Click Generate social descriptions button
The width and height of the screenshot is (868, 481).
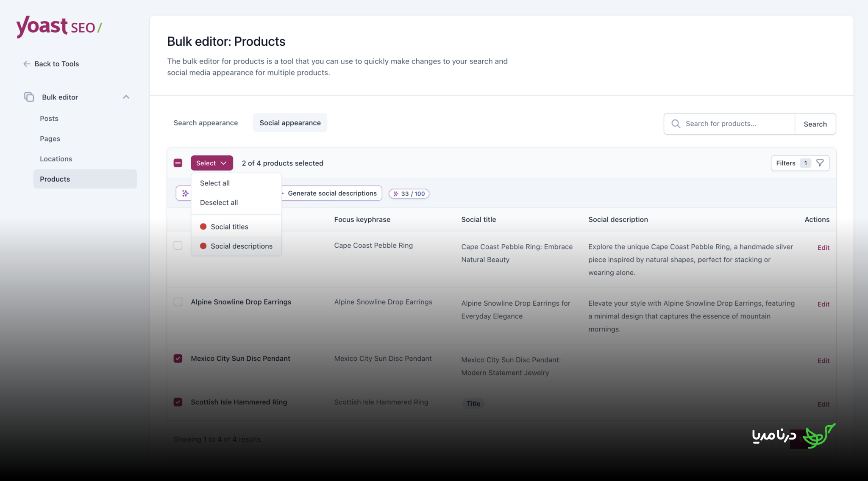pos(332,193)
